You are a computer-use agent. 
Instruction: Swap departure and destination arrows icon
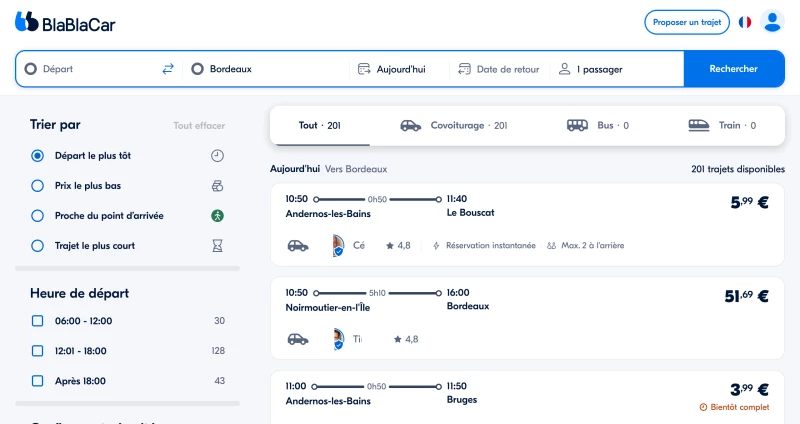coord(168,69)
